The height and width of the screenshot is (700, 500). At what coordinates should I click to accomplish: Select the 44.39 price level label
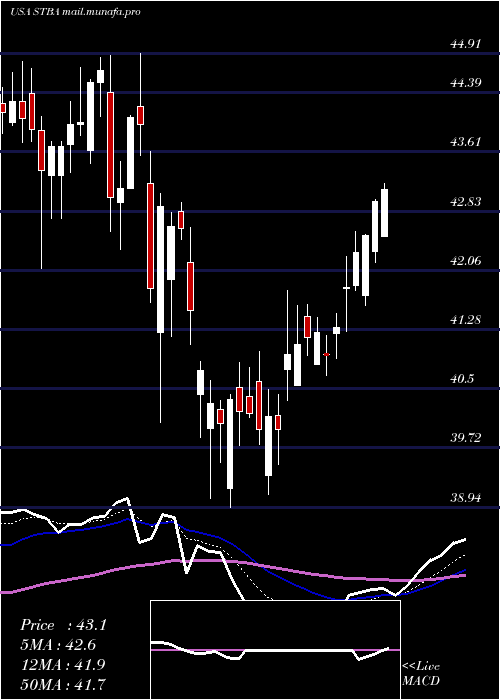point(466,83)
